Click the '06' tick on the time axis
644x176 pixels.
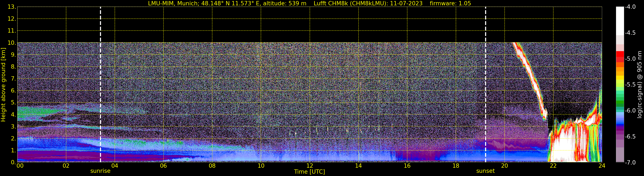[163, 166]
